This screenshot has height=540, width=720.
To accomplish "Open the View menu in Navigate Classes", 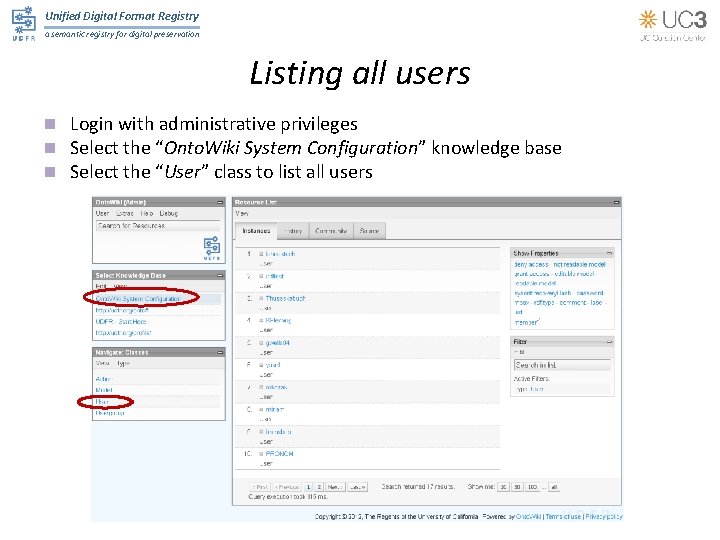I will [102, 363].
